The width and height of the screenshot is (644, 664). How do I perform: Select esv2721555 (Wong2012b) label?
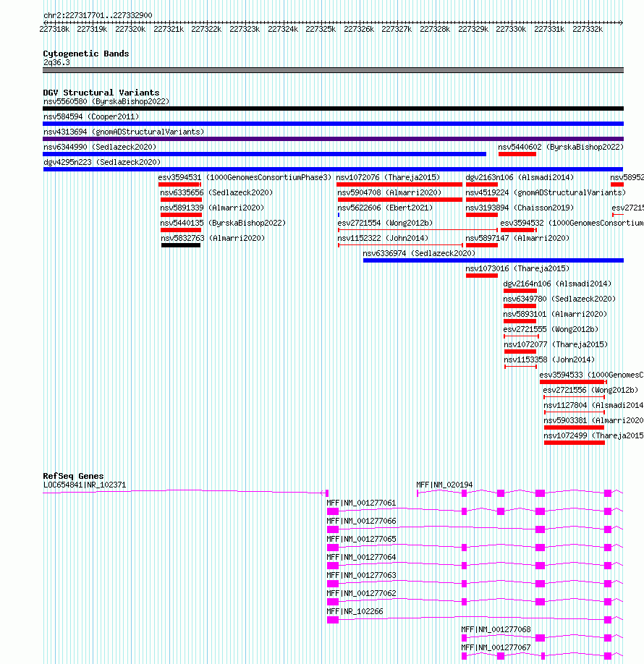pyautogui.click(x=551, y=330)
